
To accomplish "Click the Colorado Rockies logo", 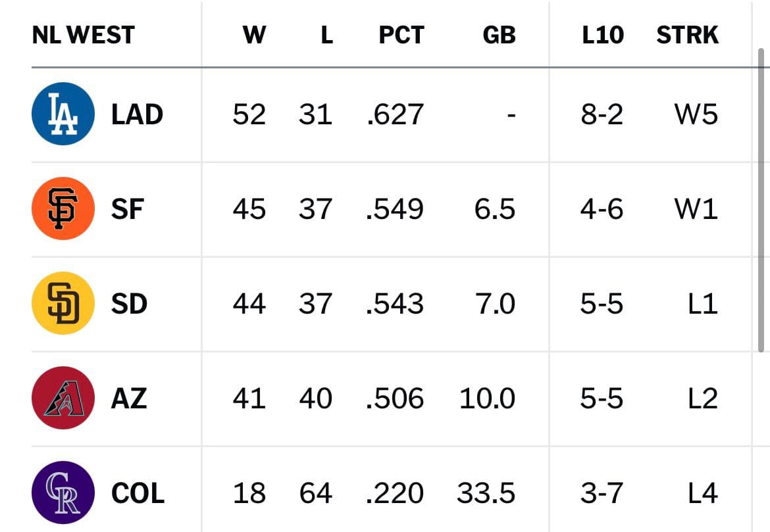I will (63, 493).
